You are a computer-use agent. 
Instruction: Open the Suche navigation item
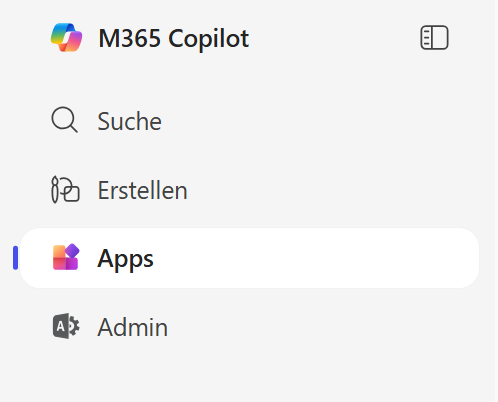129,121
